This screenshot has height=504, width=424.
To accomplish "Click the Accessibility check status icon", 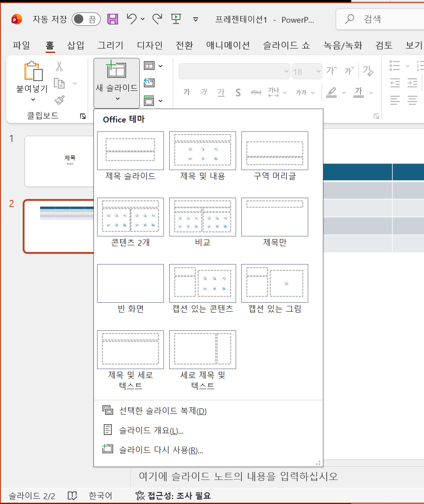I will [x=140, y=496].
